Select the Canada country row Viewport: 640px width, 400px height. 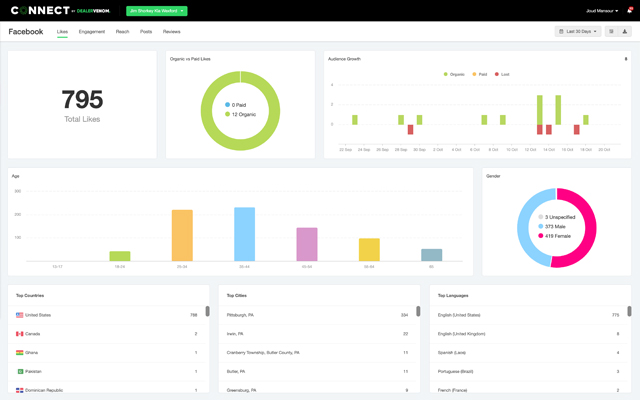[x=107, y=334]
